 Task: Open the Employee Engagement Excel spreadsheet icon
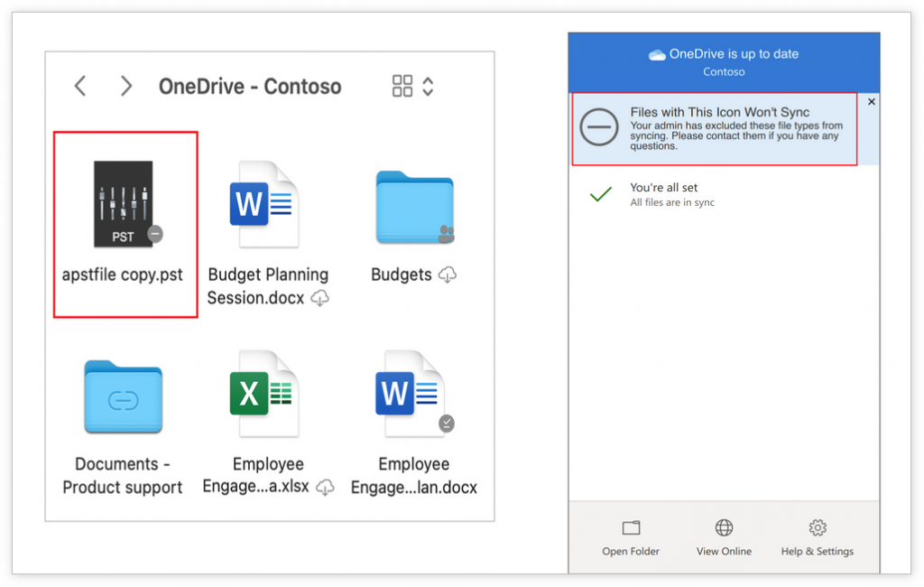[267, 395]
